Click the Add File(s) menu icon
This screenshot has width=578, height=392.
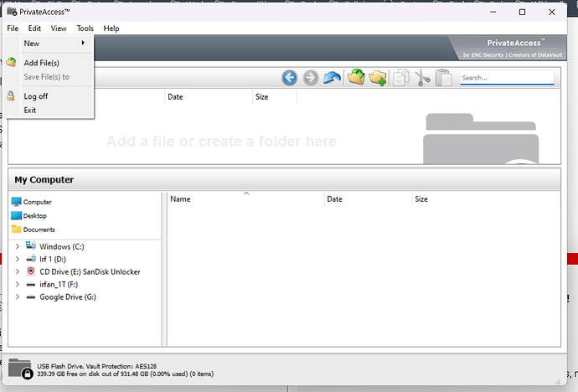[11, 62]
